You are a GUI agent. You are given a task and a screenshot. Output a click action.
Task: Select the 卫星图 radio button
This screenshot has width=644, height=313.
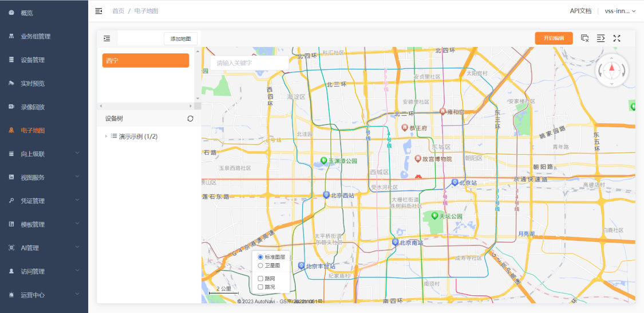tap(260, 265)
